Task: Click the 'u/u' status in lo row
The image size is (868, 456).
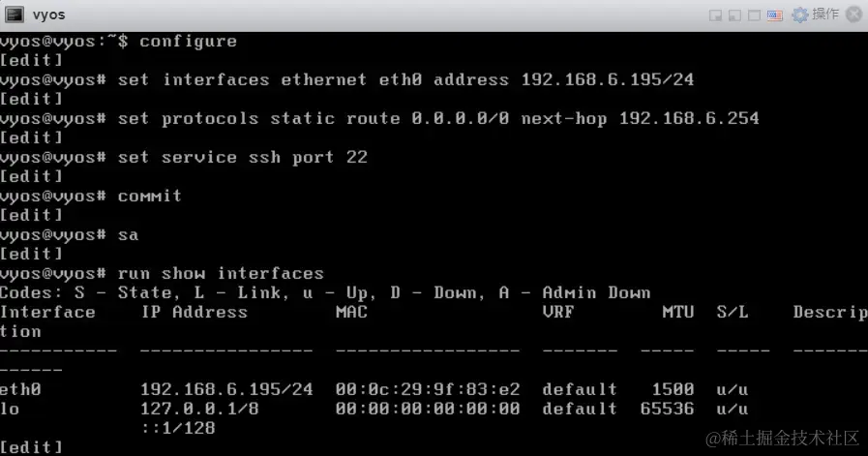Action: click(x=733, y=410)
